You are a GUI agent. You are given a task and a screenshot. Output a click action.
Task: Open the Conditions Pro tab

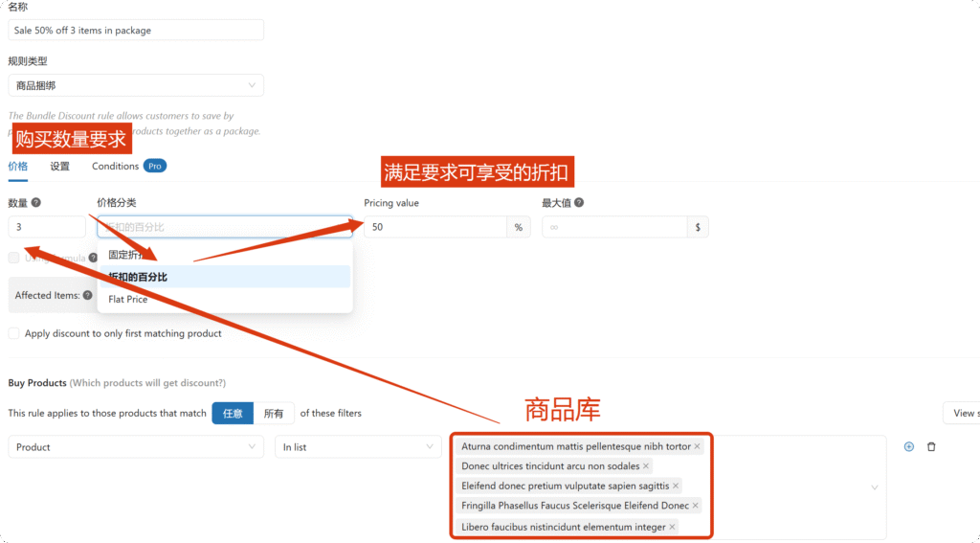(x=128, y=166)
